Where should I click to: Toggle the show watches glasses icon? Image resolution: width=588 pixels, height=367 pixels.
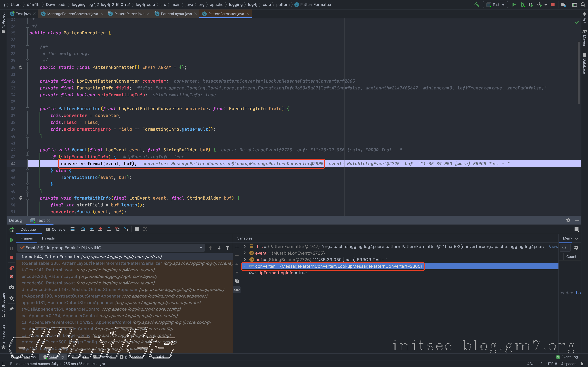(x=237, y=290)
